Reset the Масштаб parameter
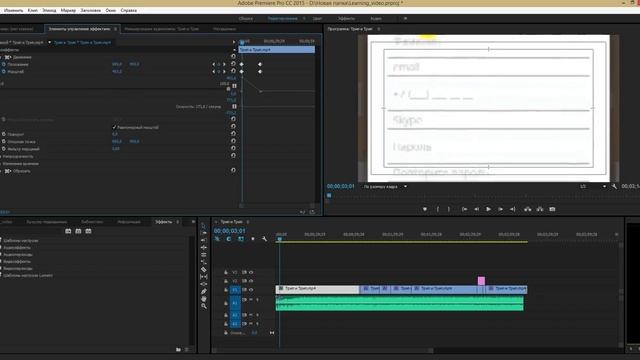This screenshot has width=640, height=360. pos(233,71)
